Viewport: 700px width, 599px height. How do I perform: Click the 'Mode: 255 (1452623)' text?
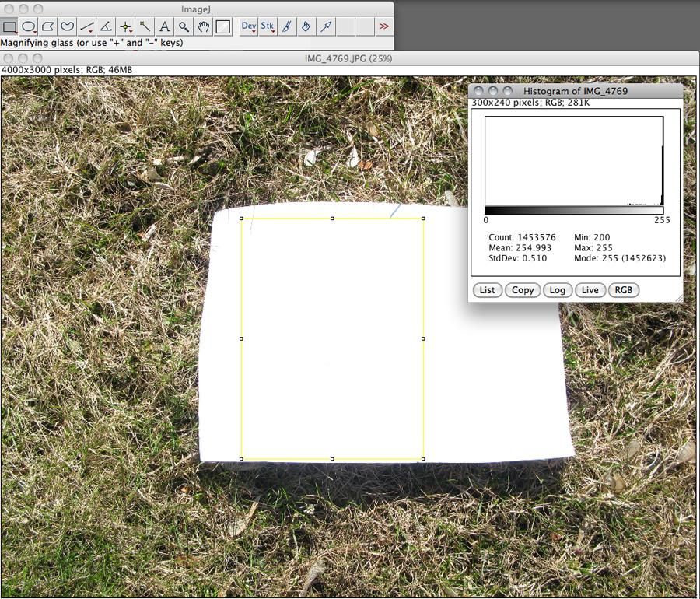(x=620, y=258)
